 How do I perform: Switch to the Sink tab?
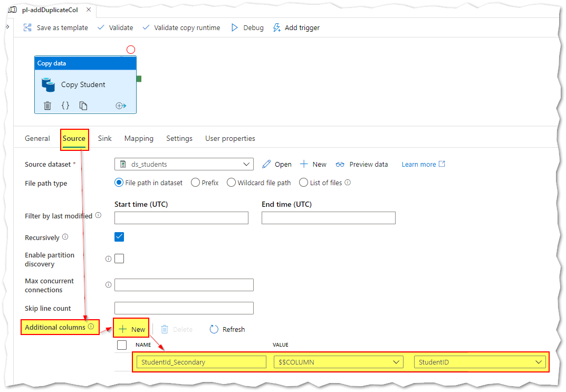pyautogui.click(x=104, y=138)
